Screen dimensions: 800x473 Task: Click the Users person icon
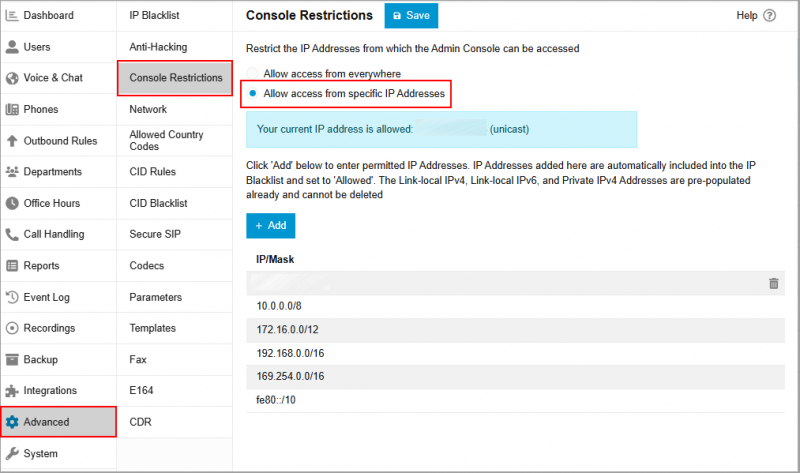click(12, 47)
